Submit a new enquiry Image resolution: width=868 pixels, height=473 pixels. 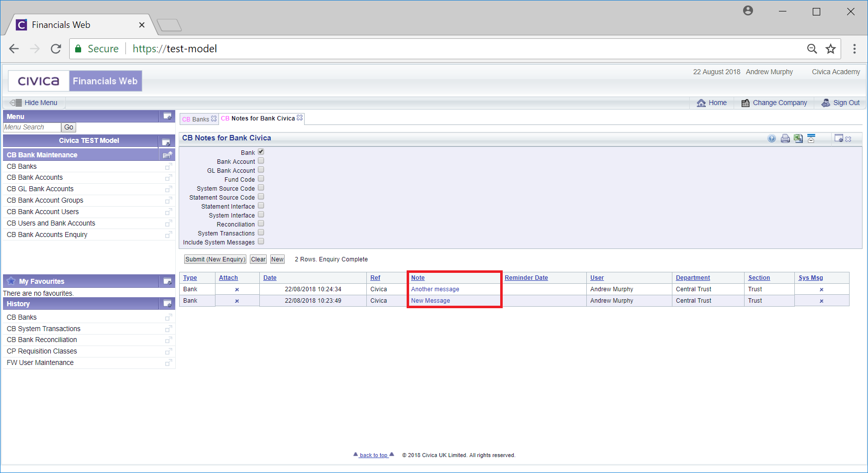pos(216,259)
